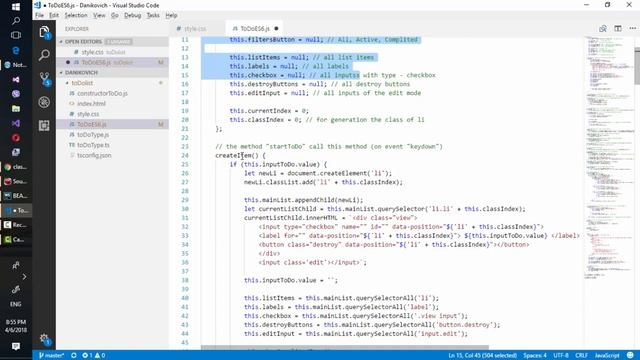
Task: Show hidden tray icons with the taskbar chevron
Action: 24,277
